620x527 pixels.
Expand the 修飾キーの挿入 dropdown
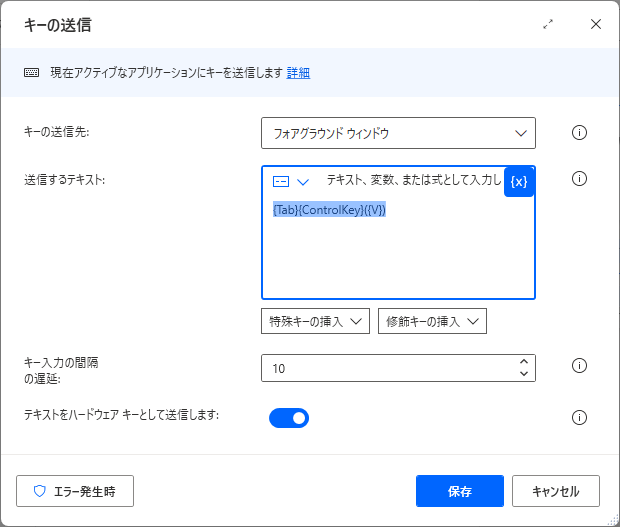click(x=432, y=321)
